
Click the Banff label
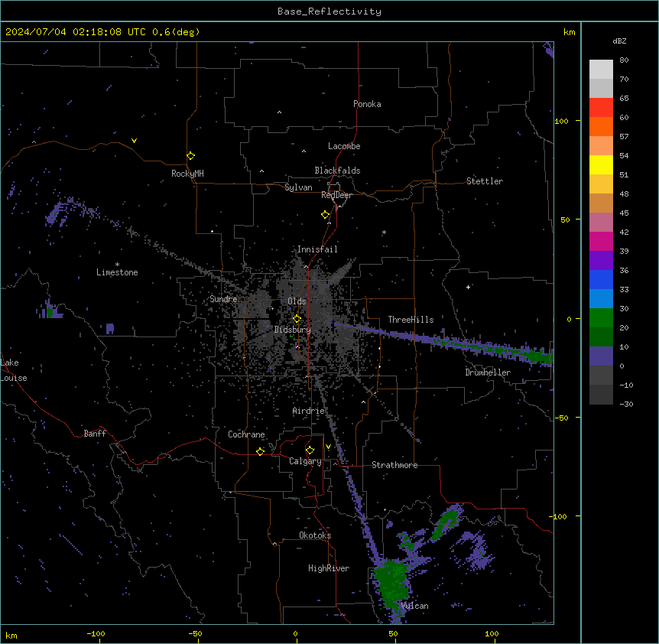[95, 434]
